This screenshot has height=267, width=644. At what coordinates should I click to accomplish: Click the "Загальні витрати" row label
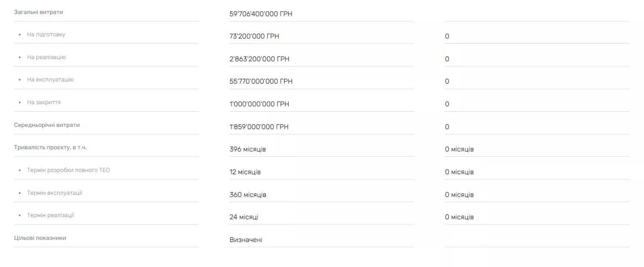[39, 12]
